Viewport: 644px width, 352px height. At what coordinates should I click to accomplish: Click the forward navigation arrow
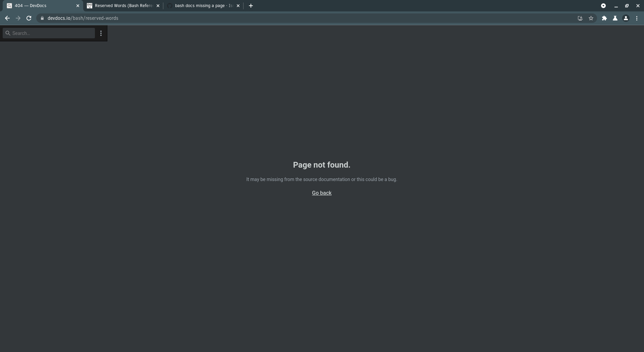[x=18, y=18]
